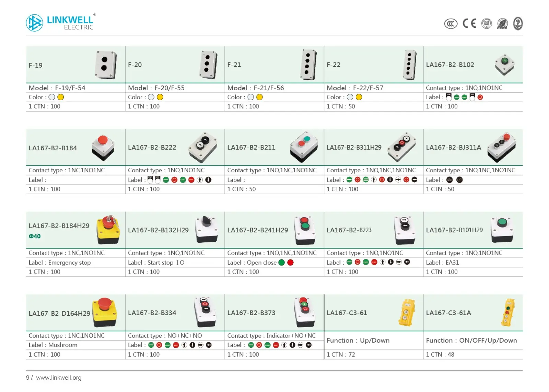Click the green circle in Open close label
This screenshot has height=392, width=549.
click(x=282, y=263)
